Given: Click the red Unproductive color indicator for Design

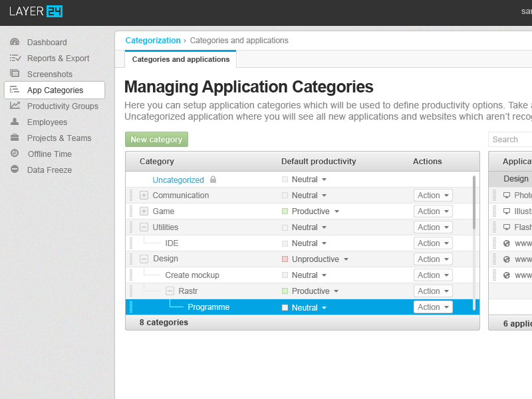Looking at the screenshot, I should coord(285,259).
